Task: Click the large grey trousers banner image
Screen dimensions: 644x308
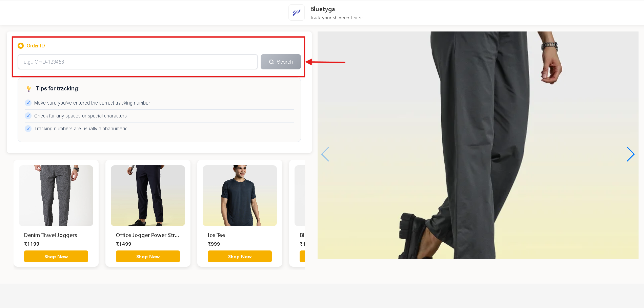Action: (478, 145)
